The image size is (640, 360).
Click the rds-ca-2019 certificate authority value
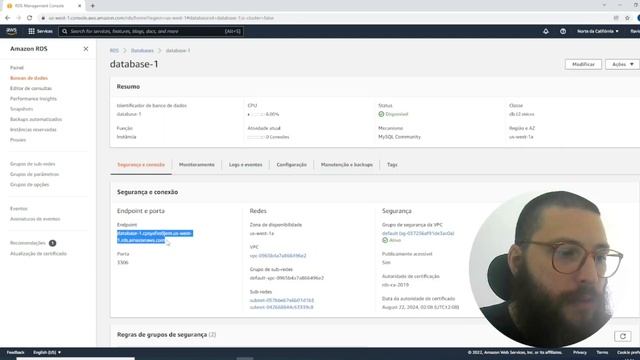(395, 285)
